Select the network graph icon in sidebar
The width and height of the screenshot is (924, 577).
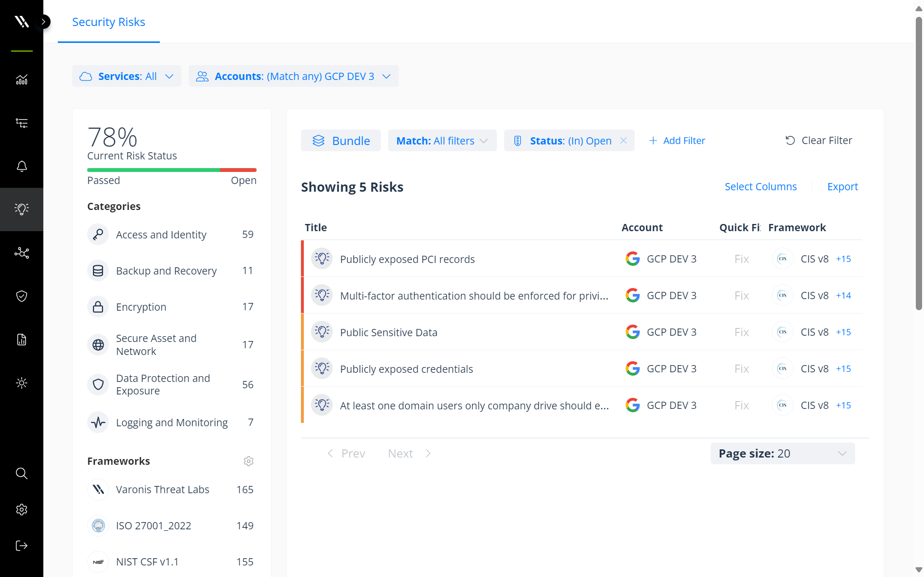point(22,253)
